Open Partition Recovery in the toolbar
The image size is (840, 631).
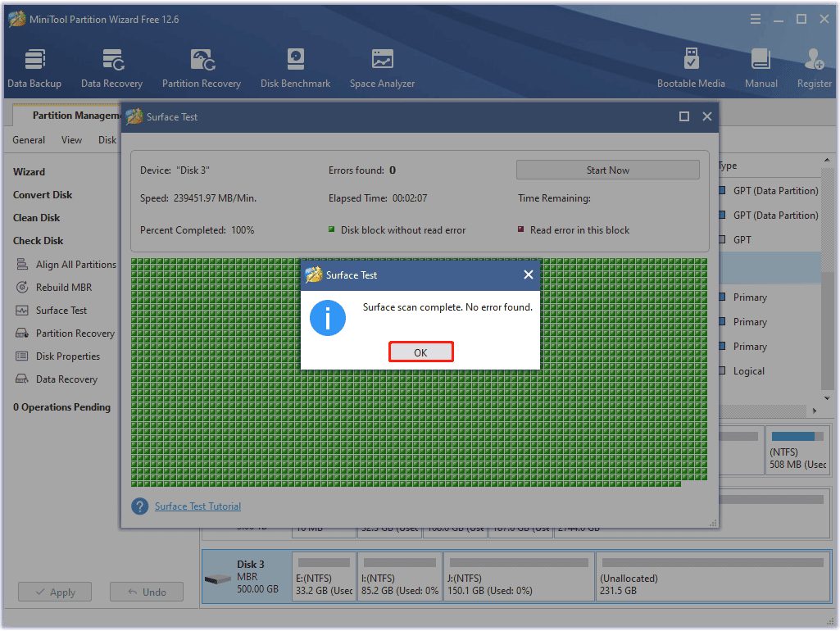coord(201,68)
